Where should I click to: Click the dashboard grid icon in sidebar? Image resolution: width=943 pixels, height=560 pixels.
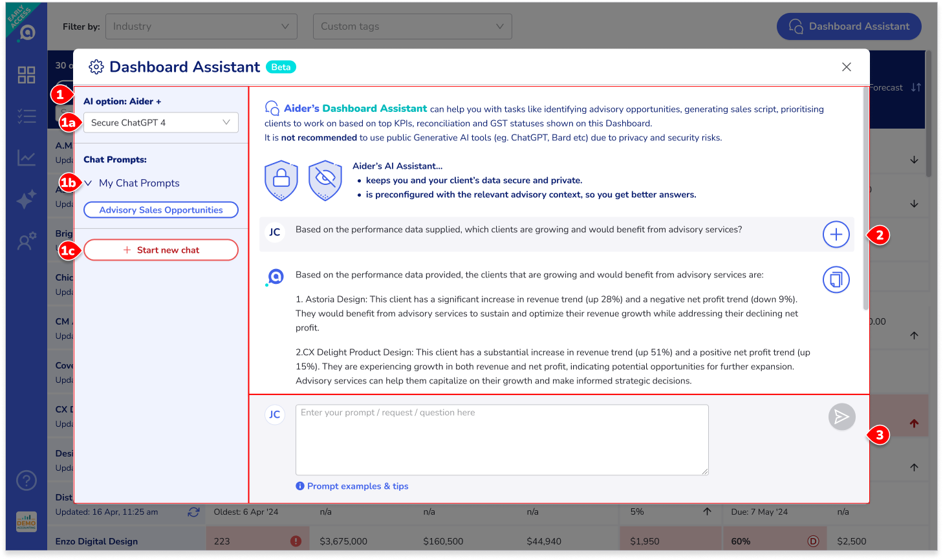pos(27,75)
